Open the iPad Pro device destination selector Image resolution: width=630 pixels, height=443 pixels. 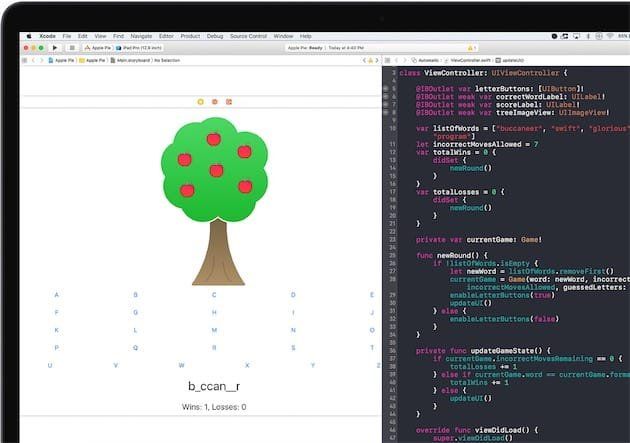click(139, 47)
